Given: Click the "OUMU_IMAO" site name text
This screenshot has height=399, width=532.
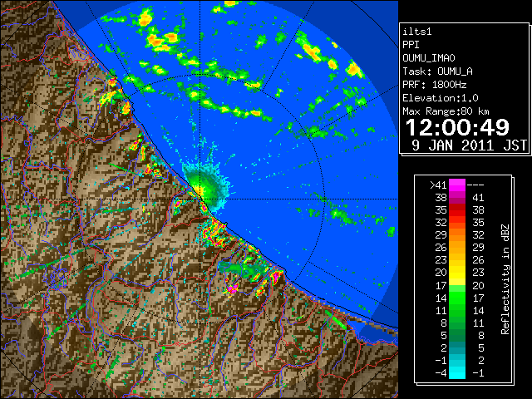Looking at the screenshot, I should point(429,58).
